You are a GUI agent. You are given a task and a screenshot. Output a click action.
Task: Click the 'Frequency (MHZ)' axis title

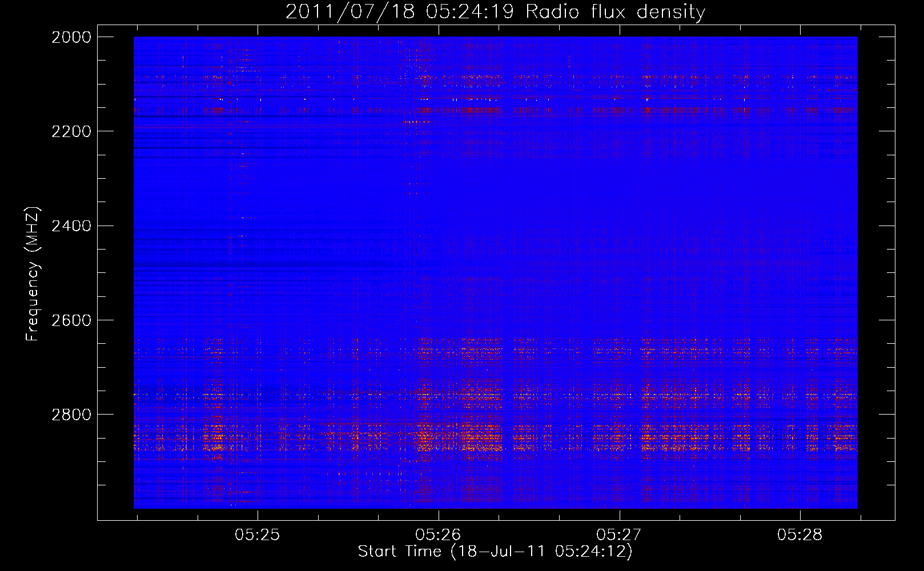pyautogui.click(x=33, y=274)
